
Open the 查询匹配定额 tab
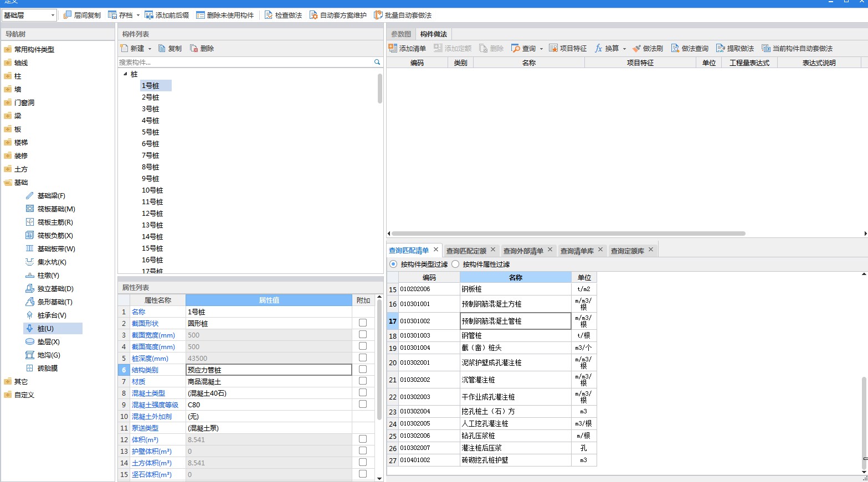[466, 251]
